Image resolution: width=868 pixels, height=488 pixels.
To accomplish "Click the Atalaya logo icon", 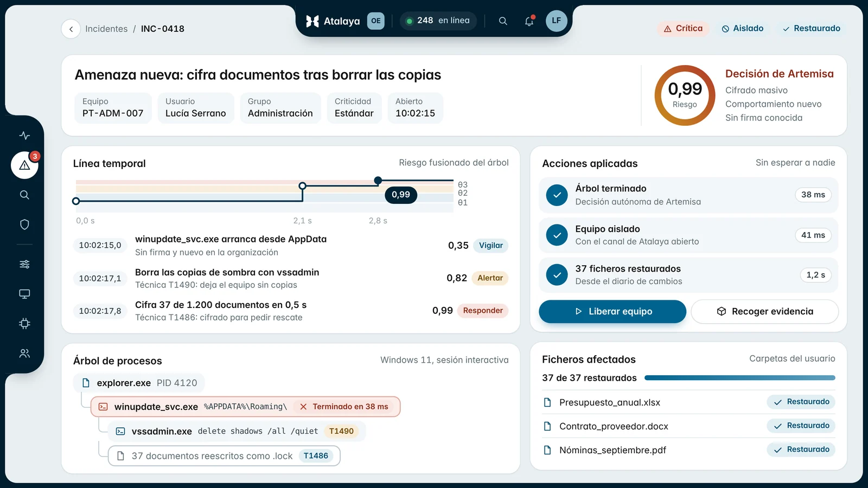I will pyautogui.click(x=312, y=21).
